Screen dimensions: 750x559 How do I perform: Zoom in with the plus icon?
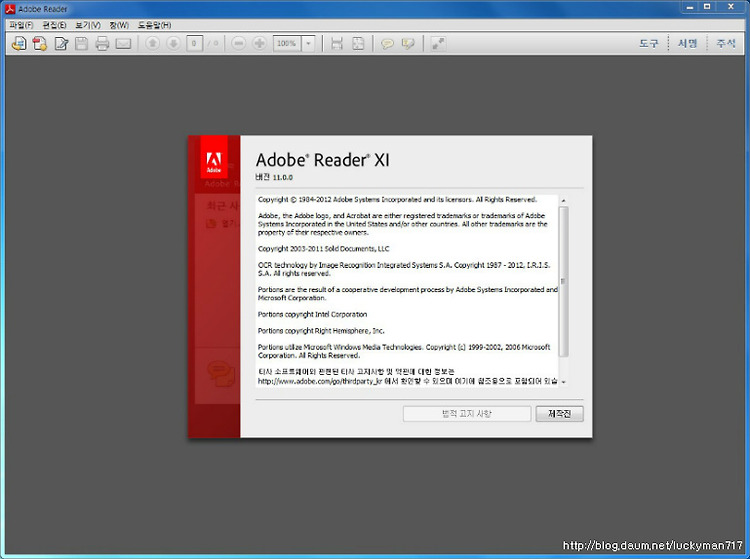click(x=259, y=44)
